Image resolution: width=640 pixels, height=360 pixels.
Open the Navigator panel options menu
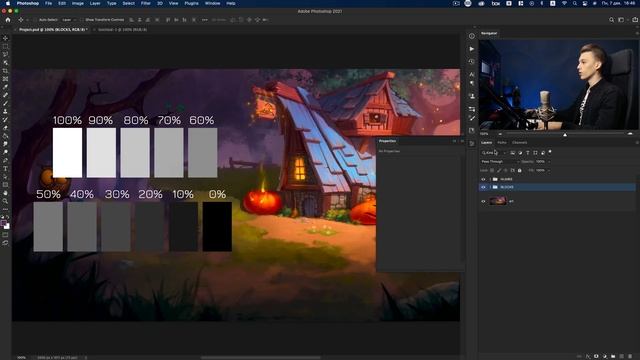637,33
